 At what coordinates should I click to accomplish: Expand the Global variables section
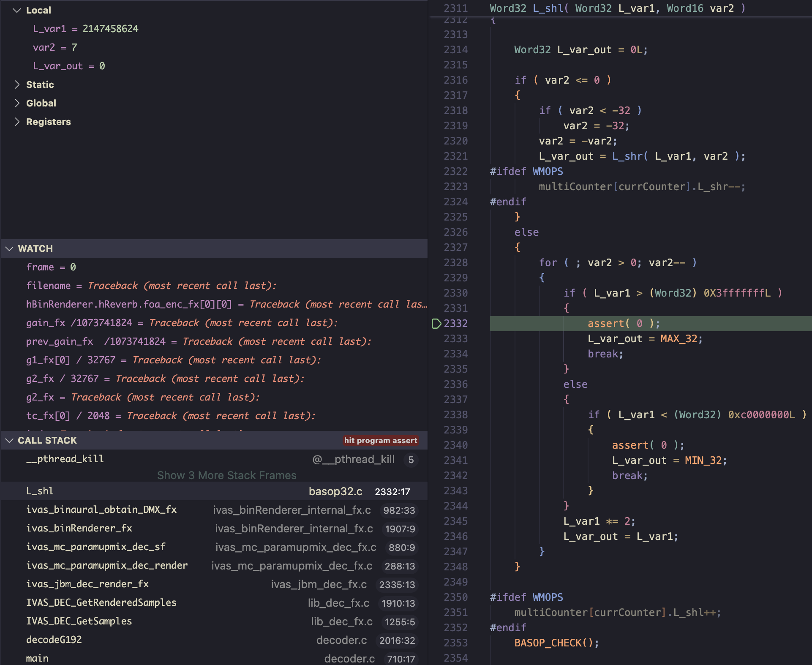(x=17, y=103)
